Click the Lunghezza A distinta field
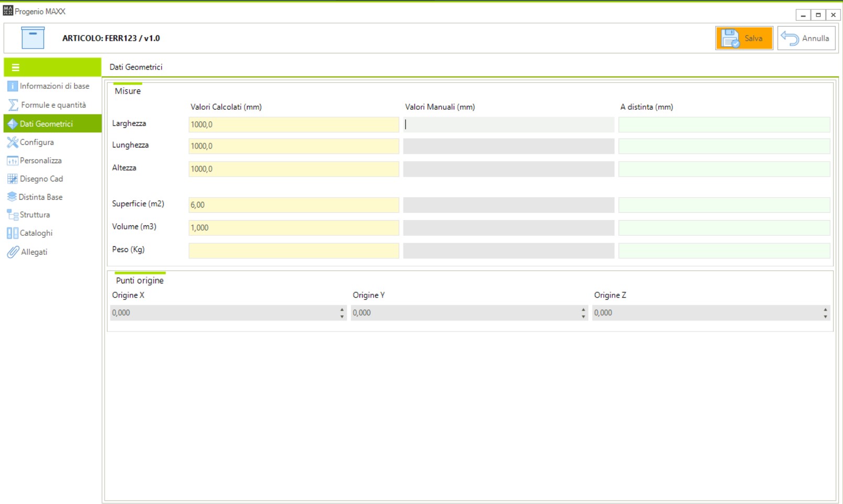This screenshot has height=504, width=843. coord(724,146)
